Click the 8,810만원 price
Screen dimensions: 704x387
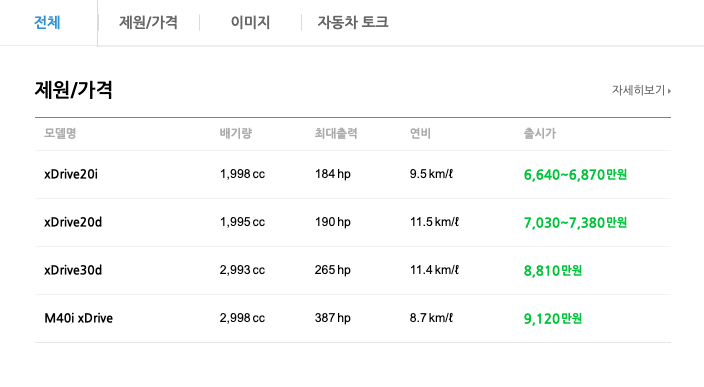click(x=553, y=271)
